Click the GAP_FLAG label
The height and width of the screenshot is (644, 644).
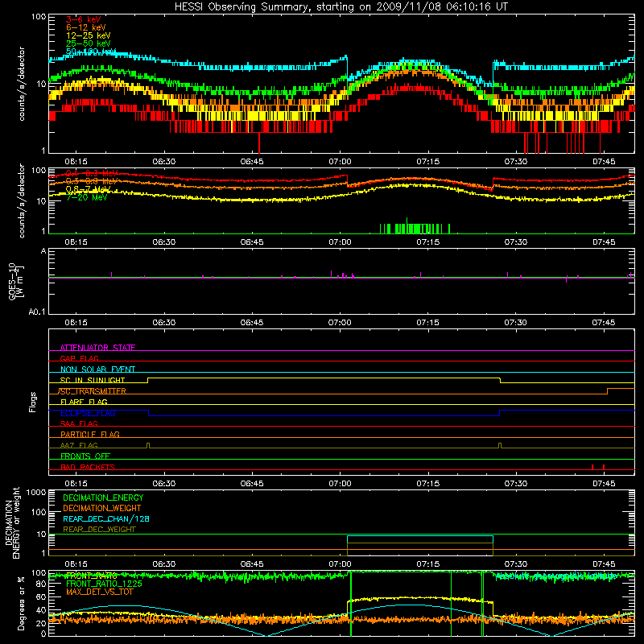tap(79, 358)
